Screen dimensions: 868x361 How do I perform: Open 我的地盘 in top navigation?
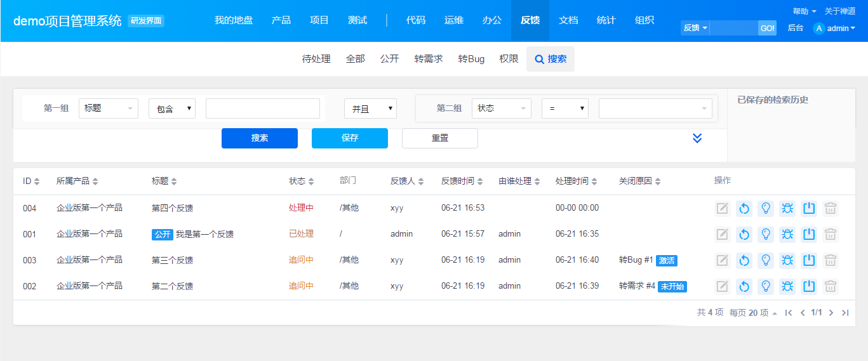coord(234,20)
